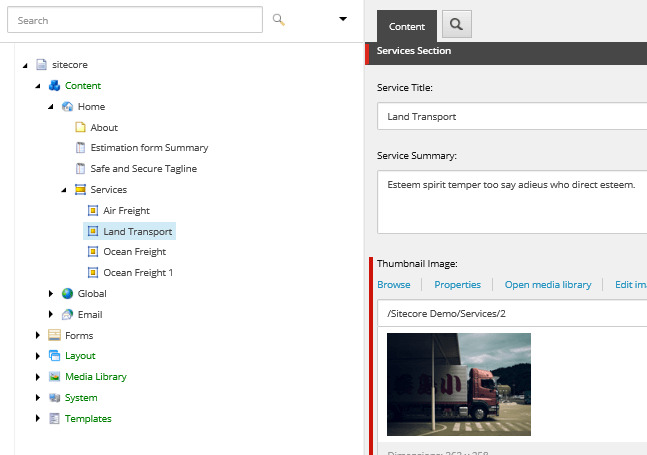Click the Layout node icon
The image size is (647, 455).
tap(55, 356)
